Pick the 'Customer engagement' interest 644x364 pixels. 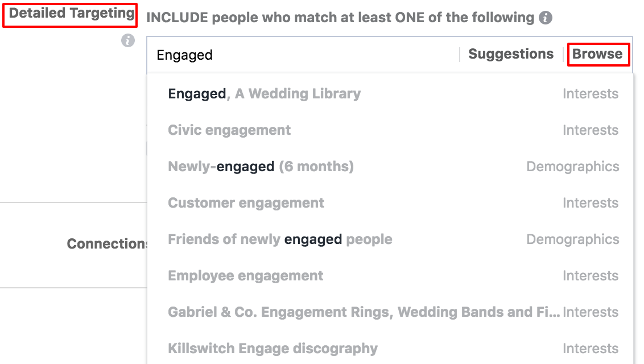[246, 203]
